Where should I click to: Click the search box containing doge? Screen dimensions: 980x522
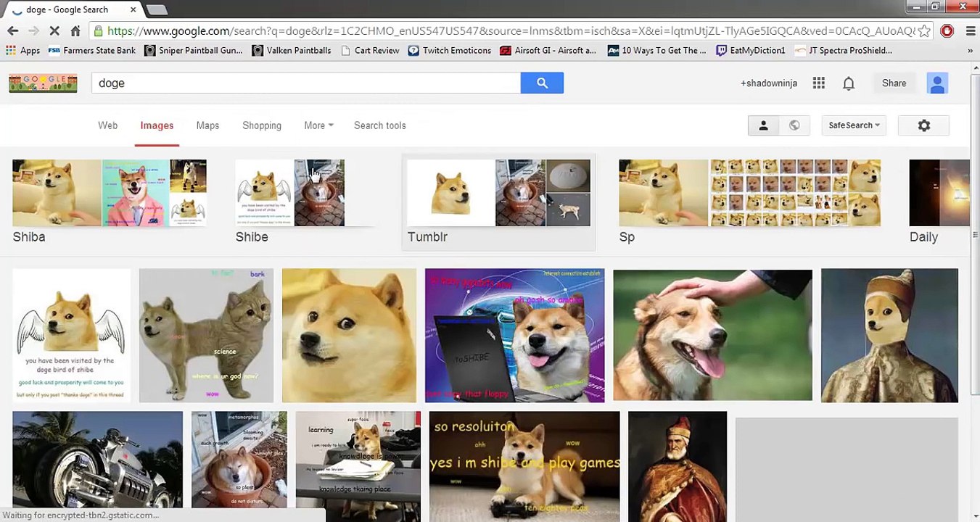tap(306, 83)
